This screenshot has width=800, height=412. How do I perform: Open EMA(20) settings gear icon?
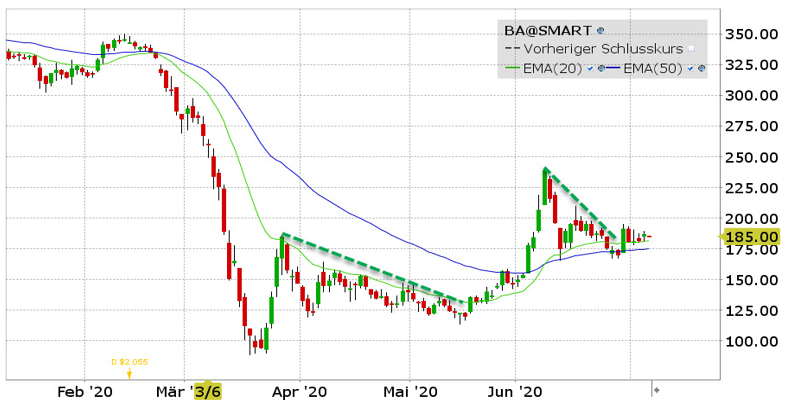[601, 68]
